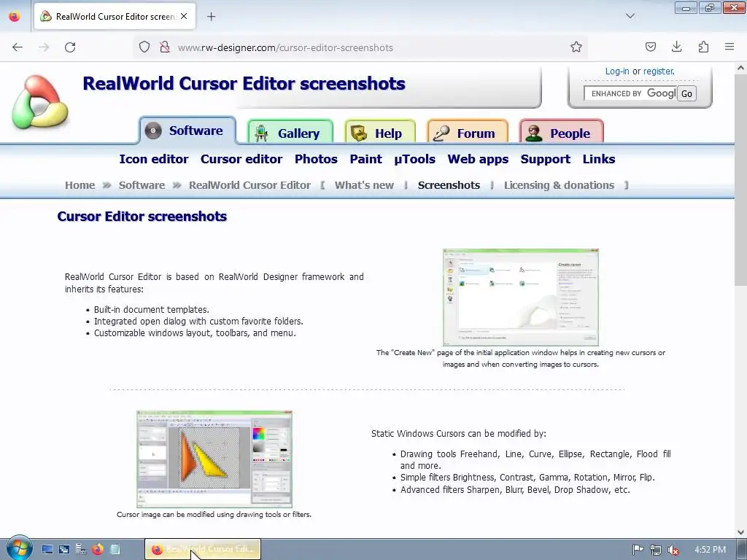Open the People tab
Viewport: 747px width, 560px height.
click(x=561, y=133)
